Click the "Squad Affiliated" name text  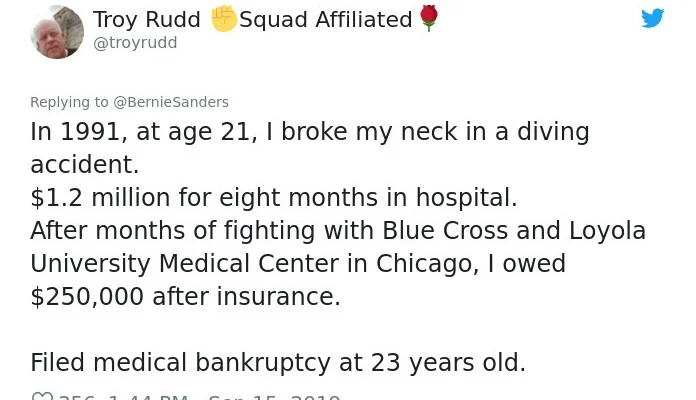326,20
